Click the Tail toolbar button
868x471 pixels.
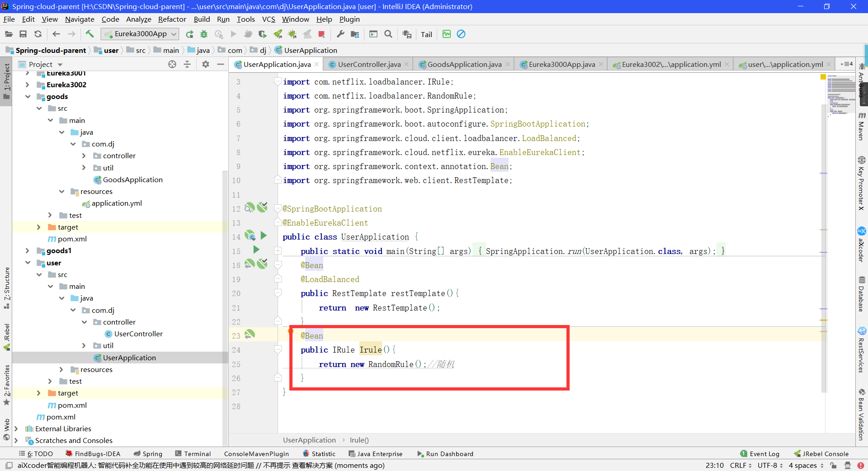426,34
